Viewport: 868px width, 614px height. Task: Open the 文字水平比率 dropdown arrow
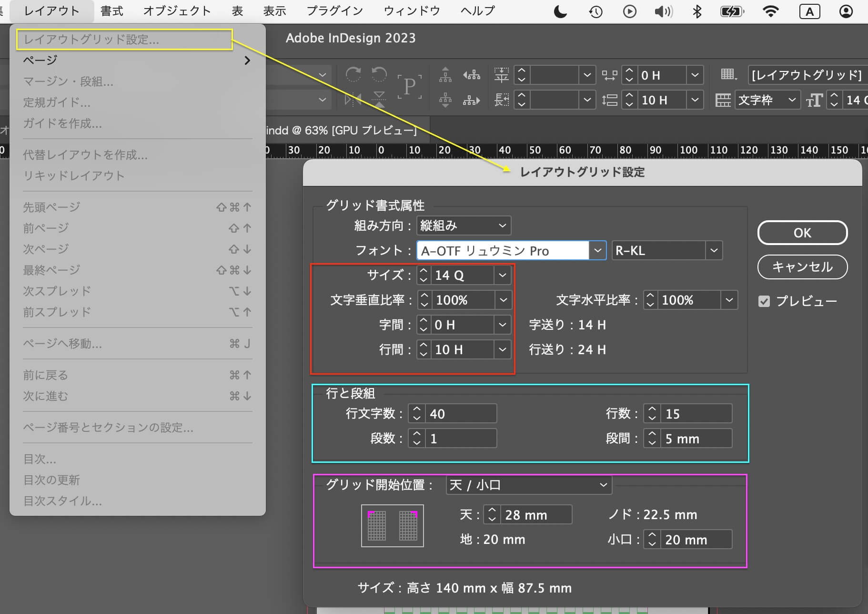(x=729, y=300)
